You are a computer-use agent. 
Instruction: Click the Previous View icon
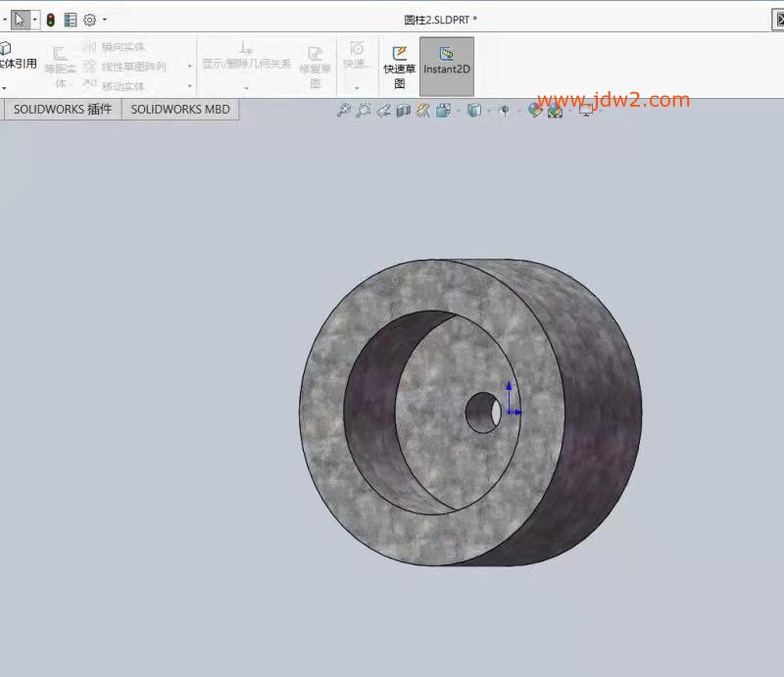[x=383, y=111]
